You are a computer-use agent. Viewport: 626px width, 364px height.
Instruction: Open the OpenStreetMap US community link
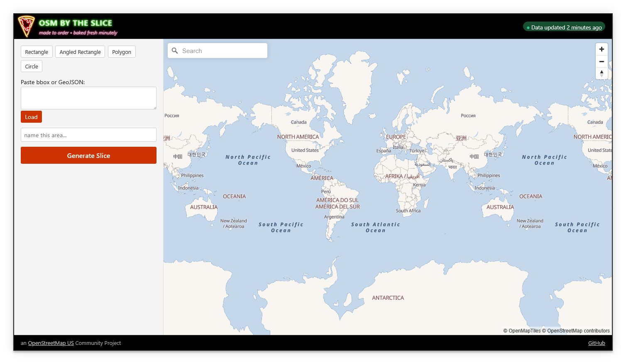click(x=51, y=343)
